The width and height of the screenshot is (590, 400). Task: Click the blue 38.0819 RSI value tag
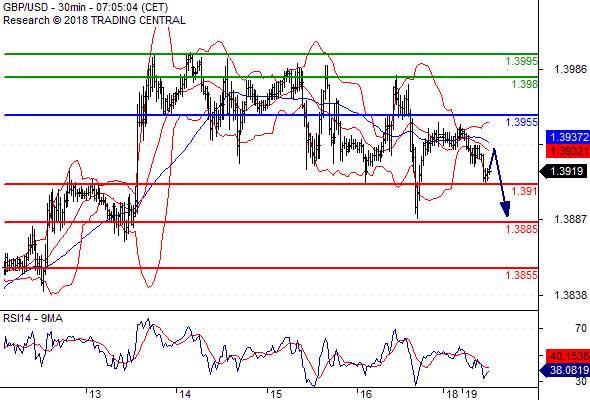(x=565, y=370)
